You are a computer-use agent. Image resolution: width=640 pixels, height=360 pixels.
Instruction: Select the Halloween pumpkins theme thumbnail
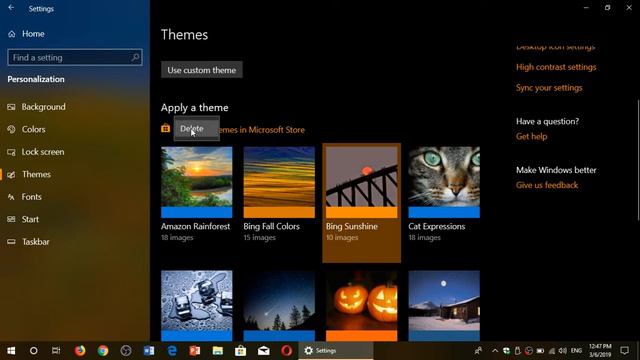[362, 305]
